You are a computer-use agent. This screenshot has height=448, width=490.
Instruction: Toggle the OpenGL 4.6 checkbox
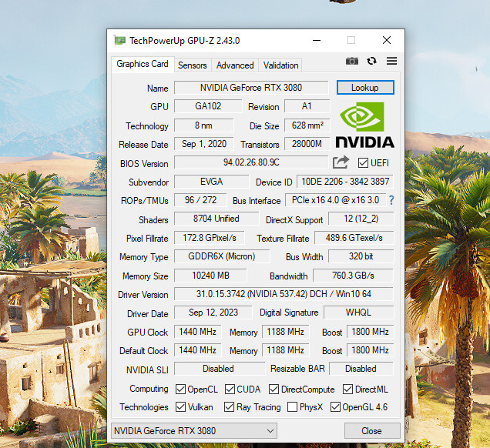[x=335, y=406]
